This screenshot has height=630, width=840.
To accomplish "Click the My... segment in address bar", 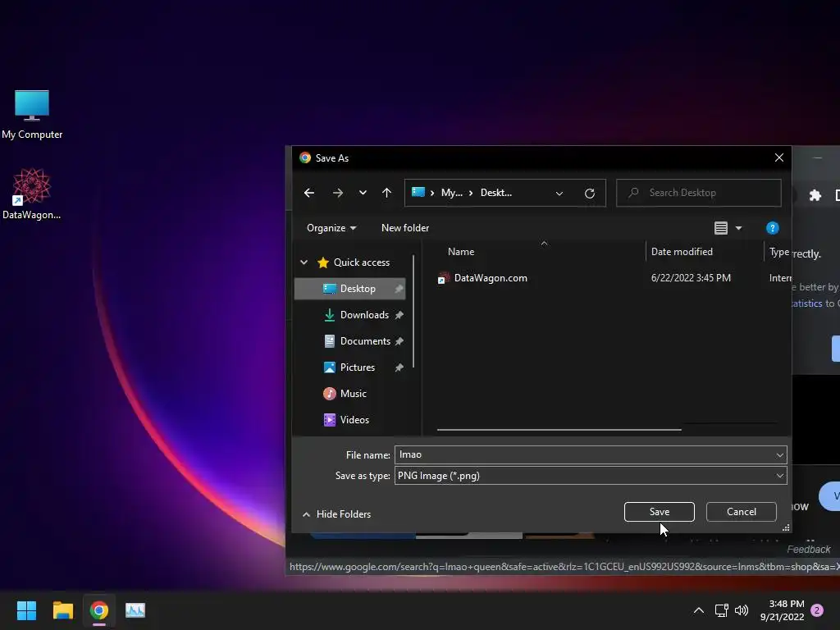I will pos(452,193).
